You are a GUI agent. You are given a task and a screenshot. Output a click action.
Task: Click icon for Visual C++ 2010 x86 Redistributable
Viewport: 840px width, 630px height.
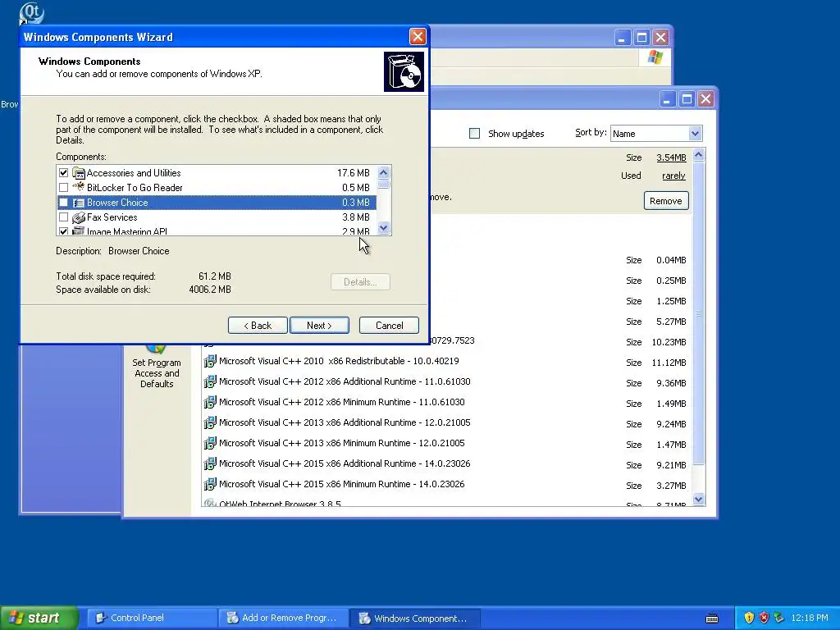coord(210,361)
